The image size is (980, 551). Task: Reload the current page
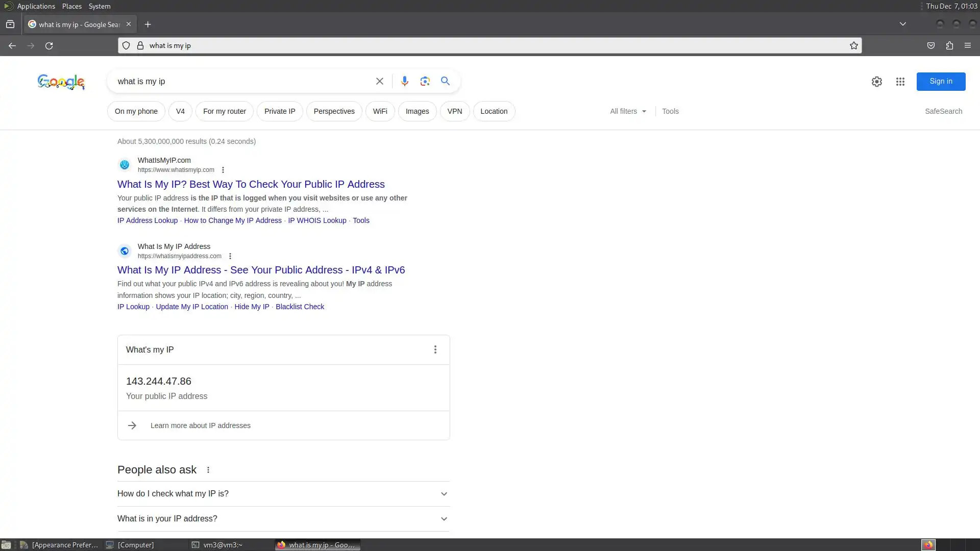tap(49, 45)
